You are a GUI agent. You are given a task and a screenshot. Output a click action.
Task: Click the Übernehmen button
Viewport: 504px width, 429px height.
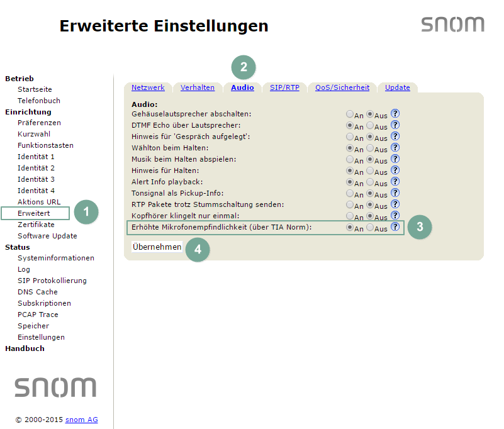[157, 247]
